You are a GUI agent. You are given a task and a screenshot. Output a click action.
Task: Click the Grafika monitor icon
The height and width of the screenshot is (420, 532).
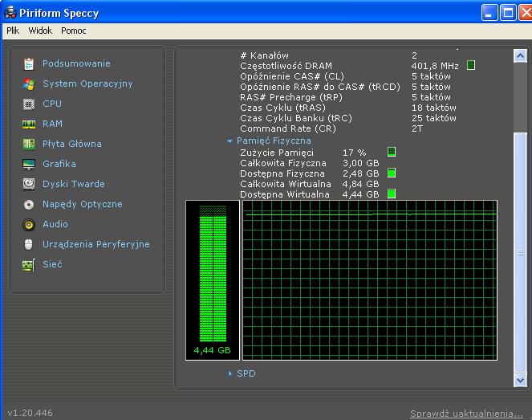click(29, 164)
